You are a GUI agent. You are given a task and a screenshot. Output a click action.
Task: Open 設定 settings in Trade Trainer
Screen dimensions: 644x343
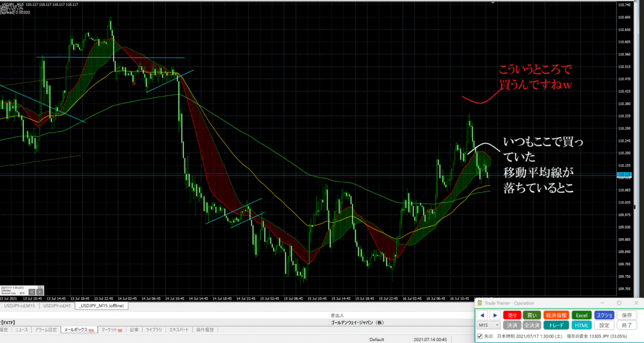tap(604, 325)
